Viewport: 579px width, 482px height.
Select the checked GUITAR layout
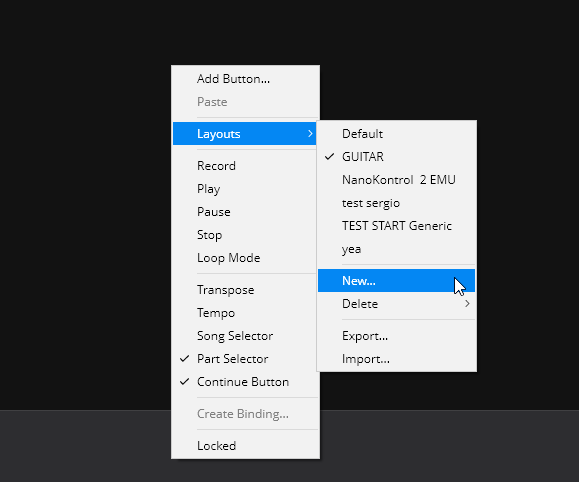point(396,157)
